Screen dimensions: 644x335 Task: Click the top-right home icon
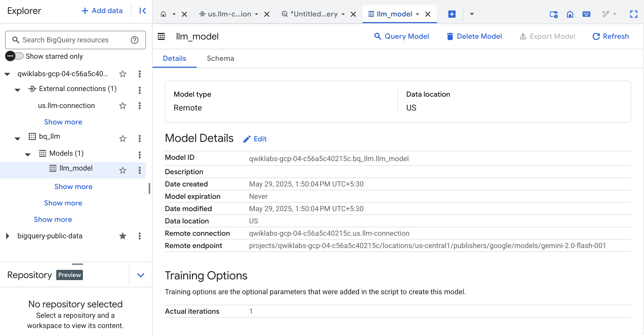(x=570, y=14)
